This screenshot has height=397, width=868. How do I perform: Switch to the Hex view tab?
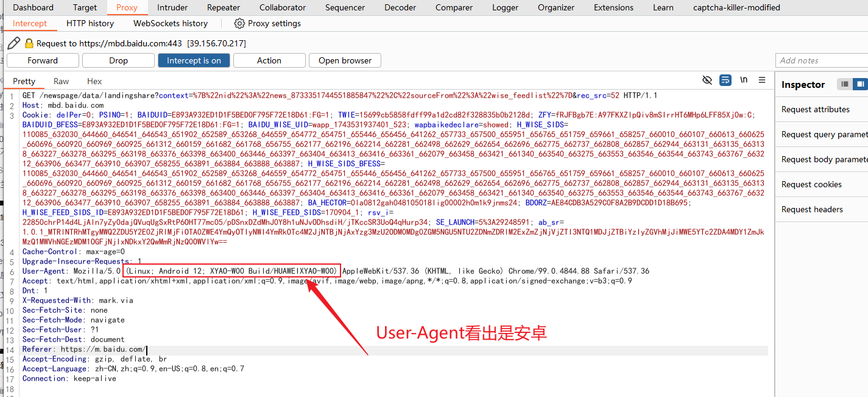[94, 81]
